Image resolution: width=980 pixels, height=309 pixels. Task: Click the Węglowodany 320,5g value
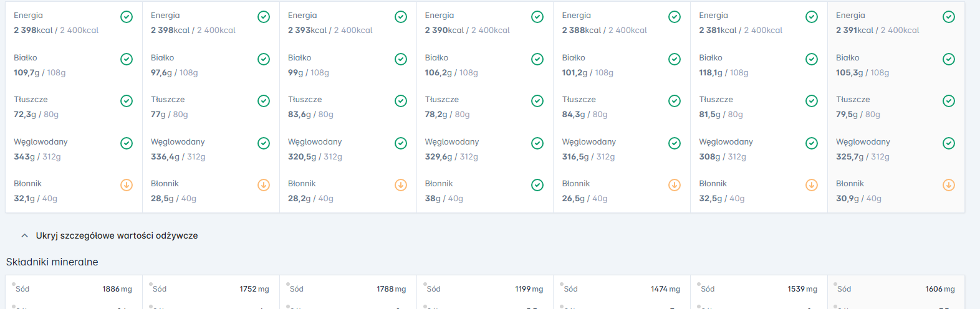pos(302,156)
